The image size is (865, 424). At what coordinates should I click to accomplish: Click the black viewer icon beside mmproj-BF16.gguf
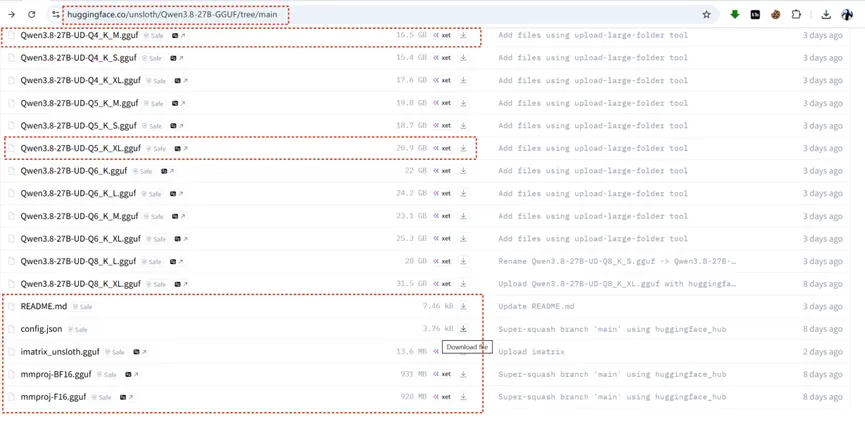tap(131, 374)
